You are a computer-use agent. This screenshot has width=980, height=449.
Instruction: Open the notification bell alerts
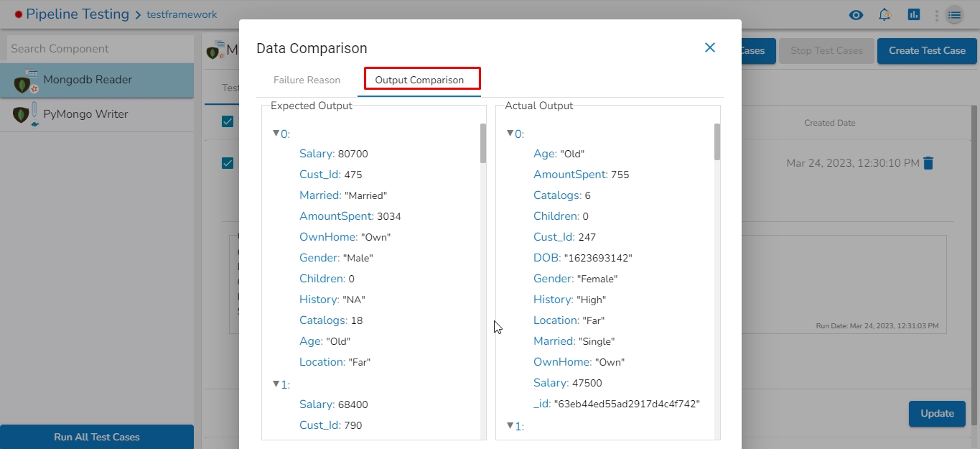(885, 15)
